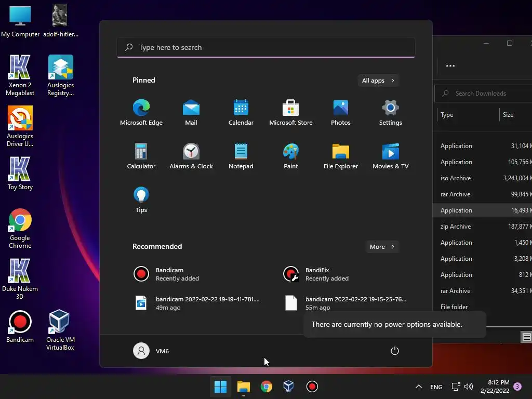
Task: Select Auslogics Registry desktop shortcut
Action: coord(60,75)
